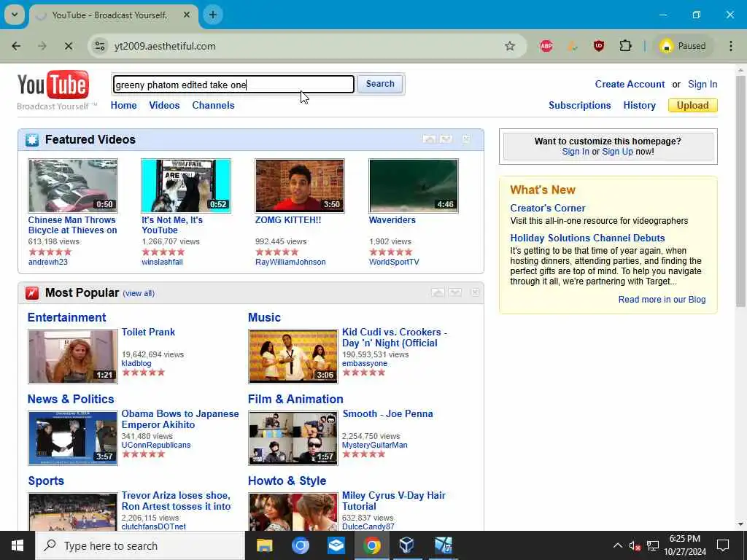Image resolution: width=747 pixels, height=560 pixels.
Task: Close the Featured Videos module
Action: [466, 139]
